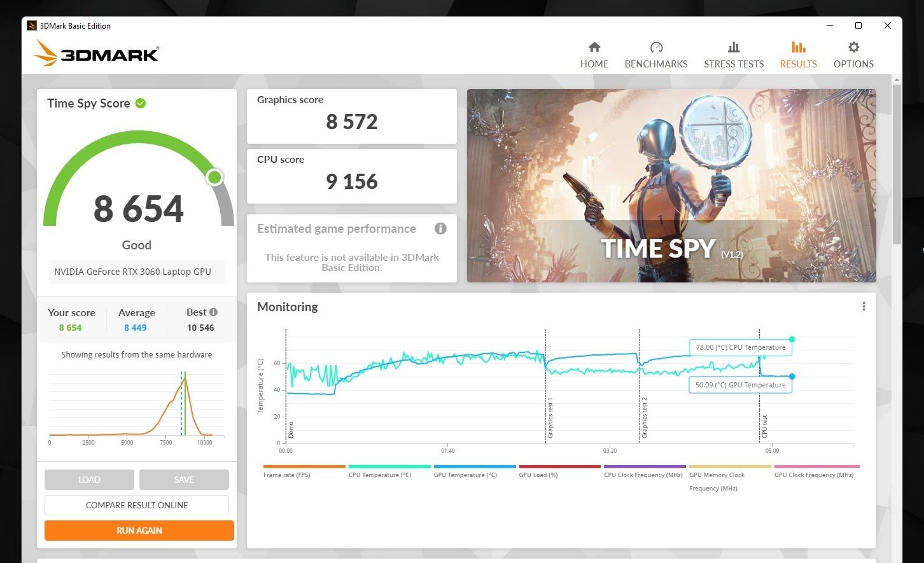The width and height of the screenshot is (924, 563).
Task: Toggle the GPU Temperature (°C) legend series
Action: 475,471
